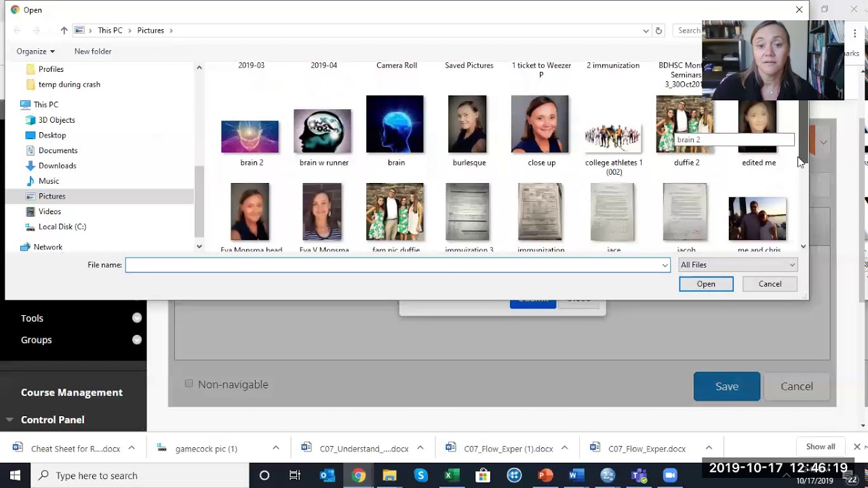
Task: Collapse the Control Panel section
Action: click(x=9, y=420)
